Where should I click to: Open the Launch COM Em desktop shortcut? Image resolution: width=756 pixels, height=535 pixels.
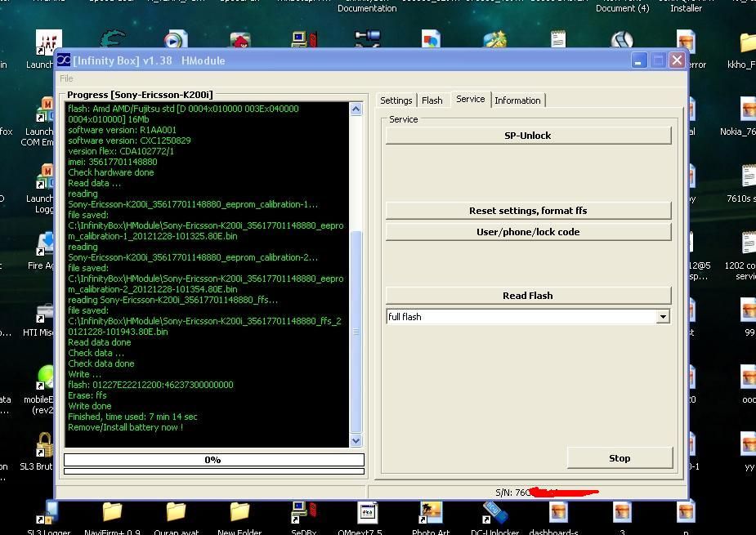tap(44, 112)
